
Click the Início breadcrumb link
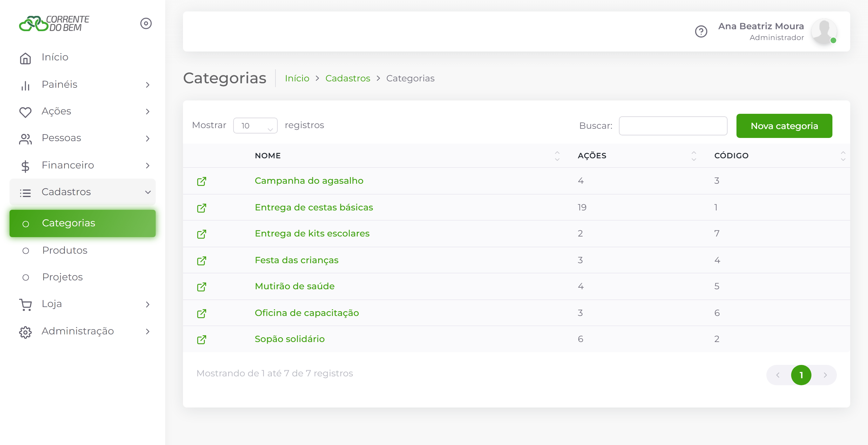point(297,78)
